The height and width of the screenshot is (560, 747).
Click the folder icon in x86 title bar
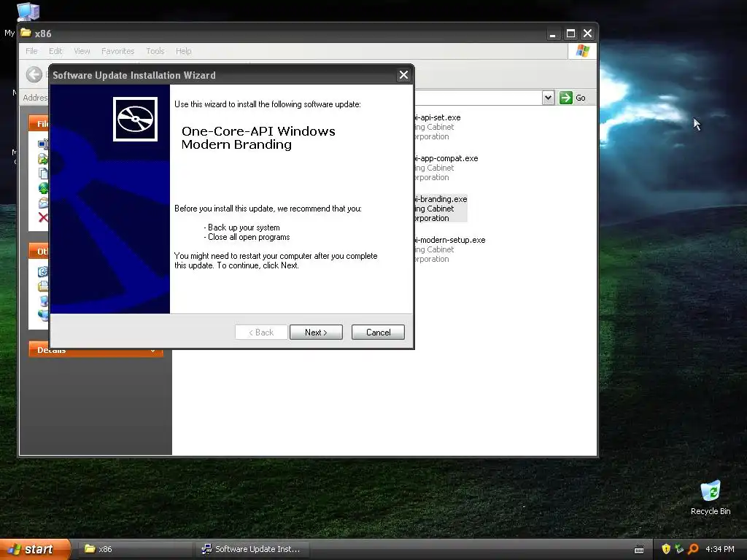(x=26, y=33)
